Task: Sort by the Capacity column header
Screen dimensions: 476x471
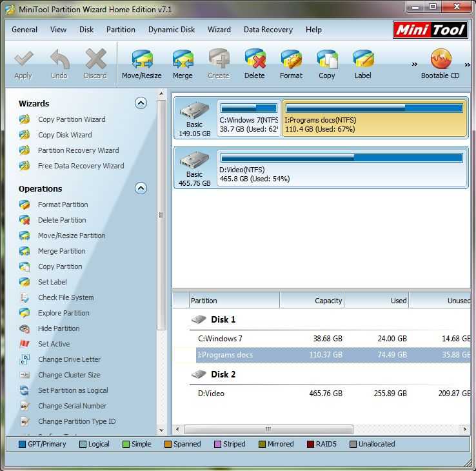Action: (312, 300)
